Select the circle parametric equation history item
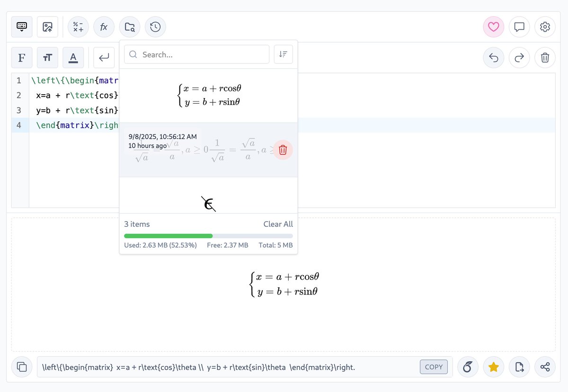568x392 pixels. click(208, 96)
